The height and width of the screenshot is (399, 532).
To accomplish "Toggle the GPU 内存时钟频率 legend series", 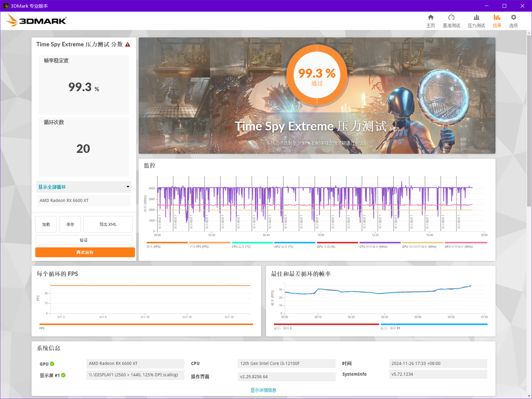I will pyautogui.click(x=423, y=244).
